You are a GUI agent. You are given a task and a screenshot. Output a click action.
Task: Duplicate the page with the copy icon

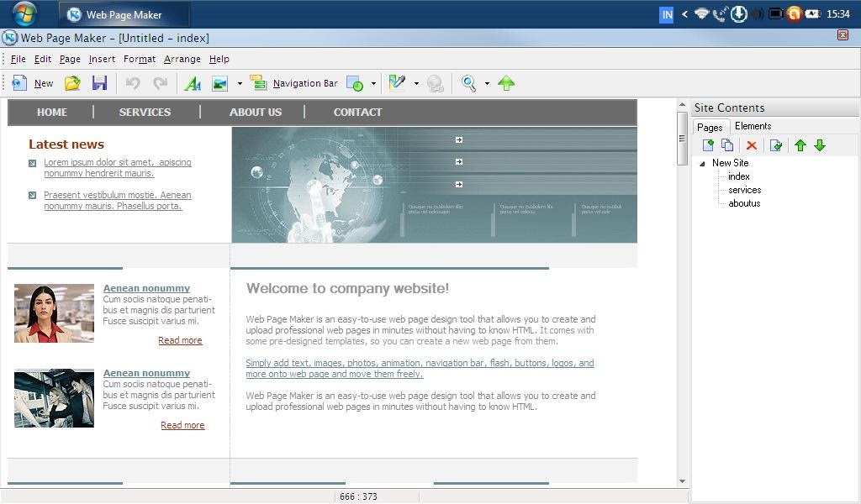click(x=727, y=145)
